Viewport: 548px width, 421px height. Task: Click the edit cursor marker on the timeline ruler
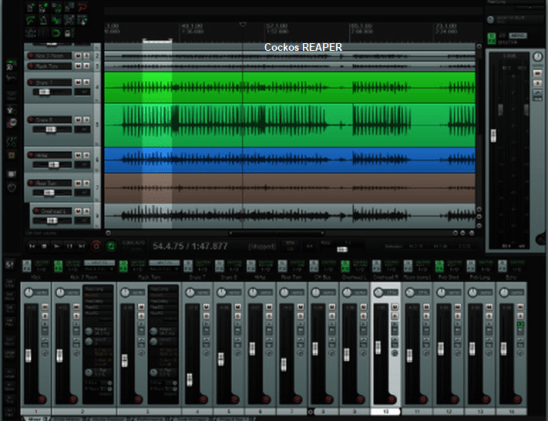click(x=243, y=24)
